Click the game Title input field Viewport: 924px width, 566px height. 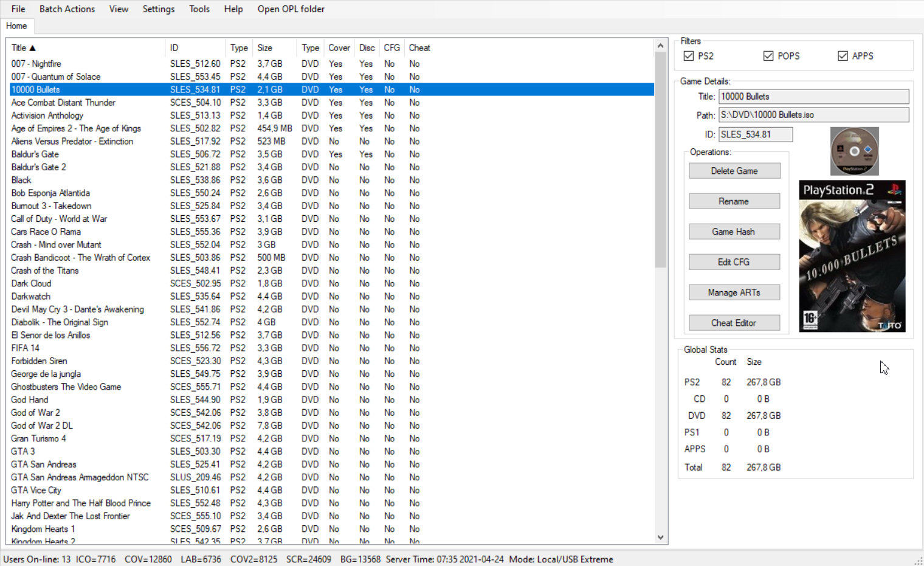tap(814, 97)
